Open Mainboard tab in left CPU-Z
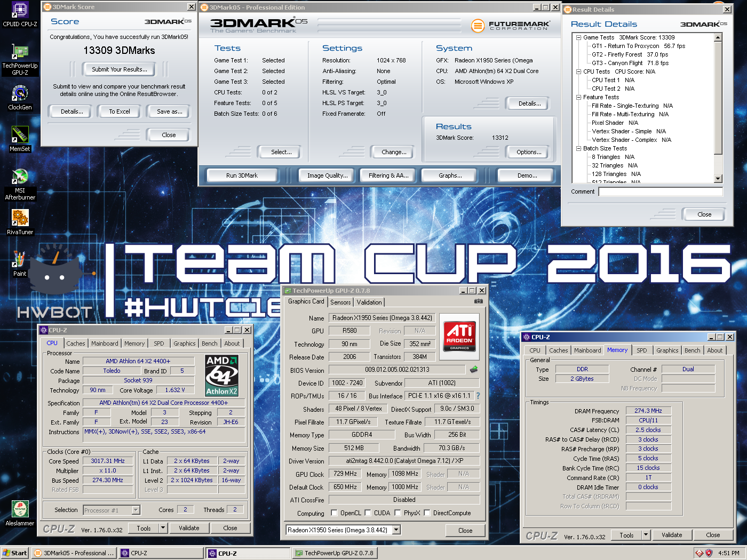 pos(105,343)
